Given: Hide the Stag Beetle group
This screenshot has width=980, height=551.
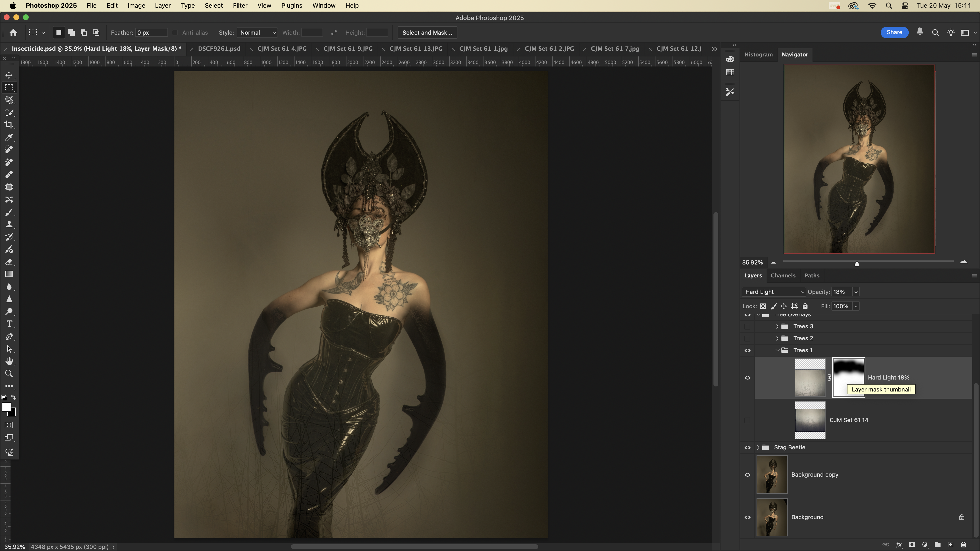Looking at the screenshot, I should 747,448.
